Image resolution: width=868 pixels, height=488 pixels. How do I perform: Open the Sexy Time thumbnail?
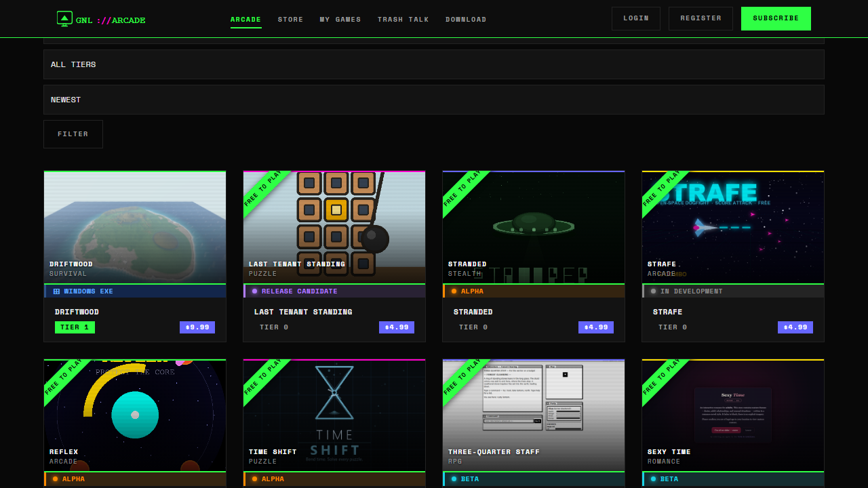click(x=733, y=415)
